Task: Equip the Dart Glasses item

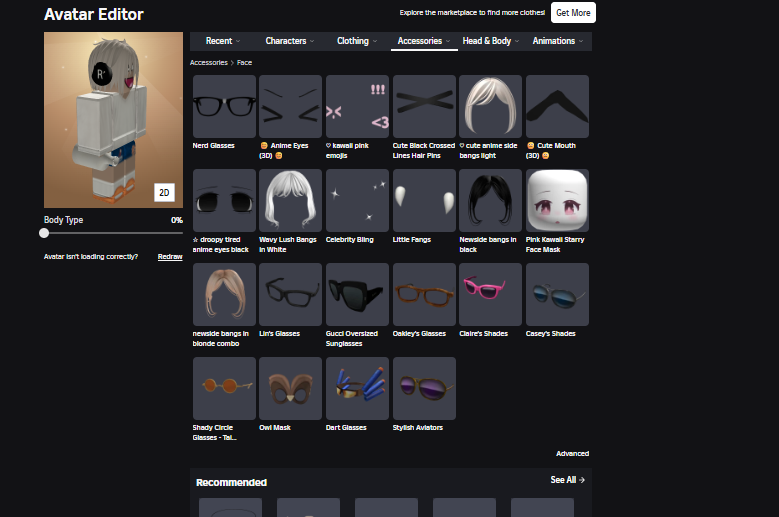Action: [357, 388]
